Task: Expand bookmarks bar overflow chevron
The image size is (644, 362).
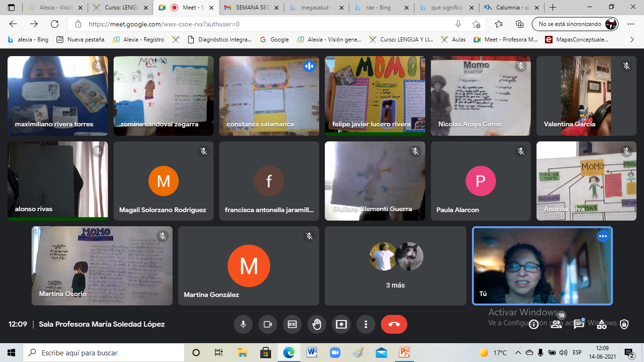Action: [x=632, y=40]
